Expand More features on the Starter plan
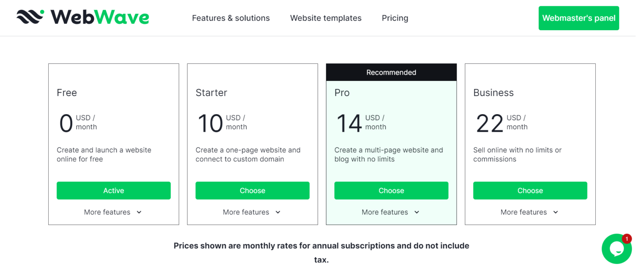The image size is (644, 274). point(252,212)
